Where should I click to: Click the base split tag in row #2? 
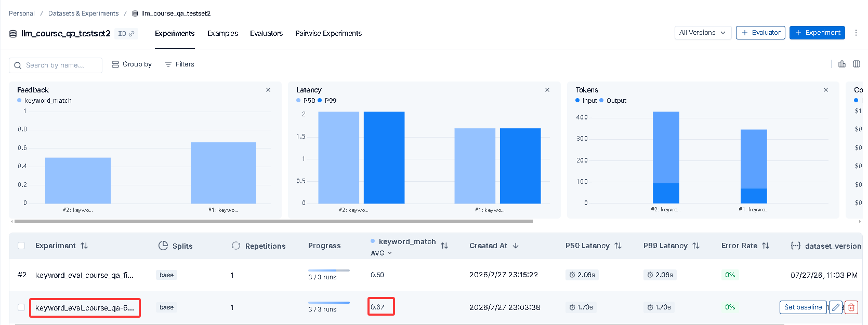(166, 275)
